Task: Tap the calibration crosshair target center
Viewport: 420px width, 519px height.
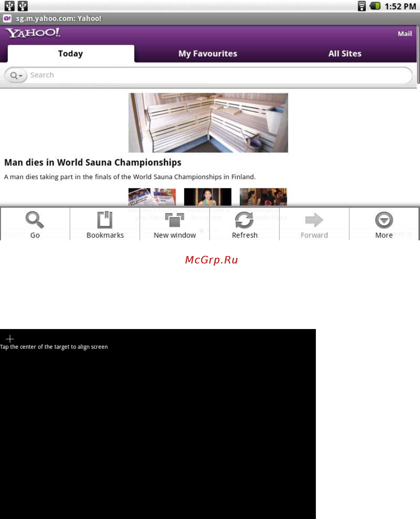Action: 10,339
